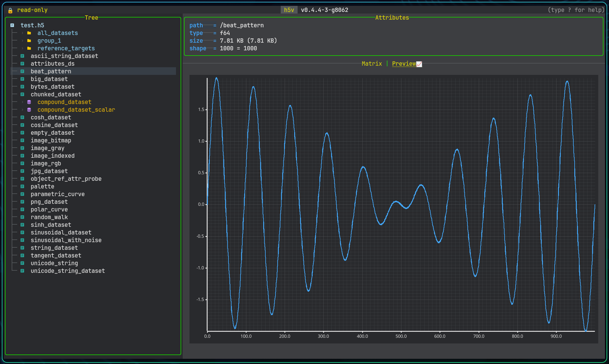
Task: Click the 7.81 KB size value
Action: tap(248, 41)
